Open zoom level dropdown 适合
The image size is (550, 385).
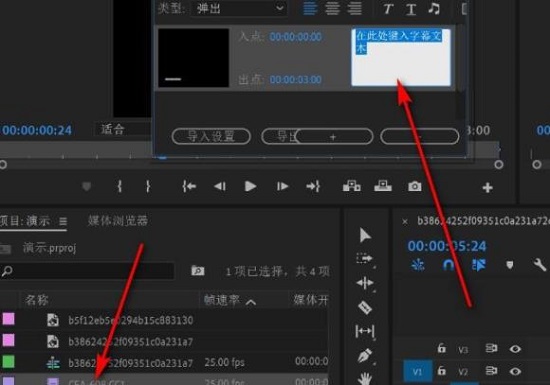pyautogui.click(x=123, y=129)
